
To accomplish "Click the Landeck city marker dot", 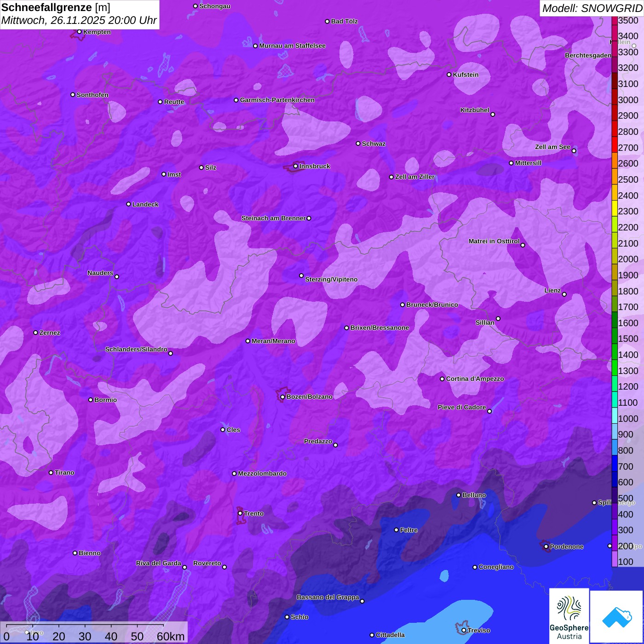I will point(128,204).
